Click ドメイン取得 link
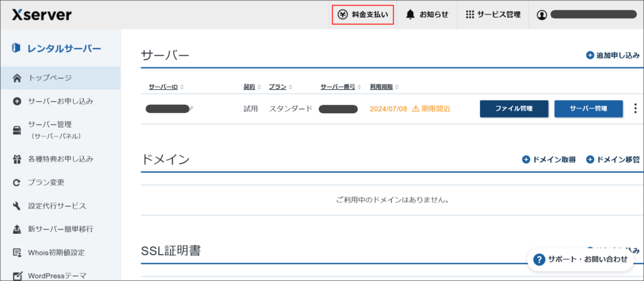 point(553,160)
